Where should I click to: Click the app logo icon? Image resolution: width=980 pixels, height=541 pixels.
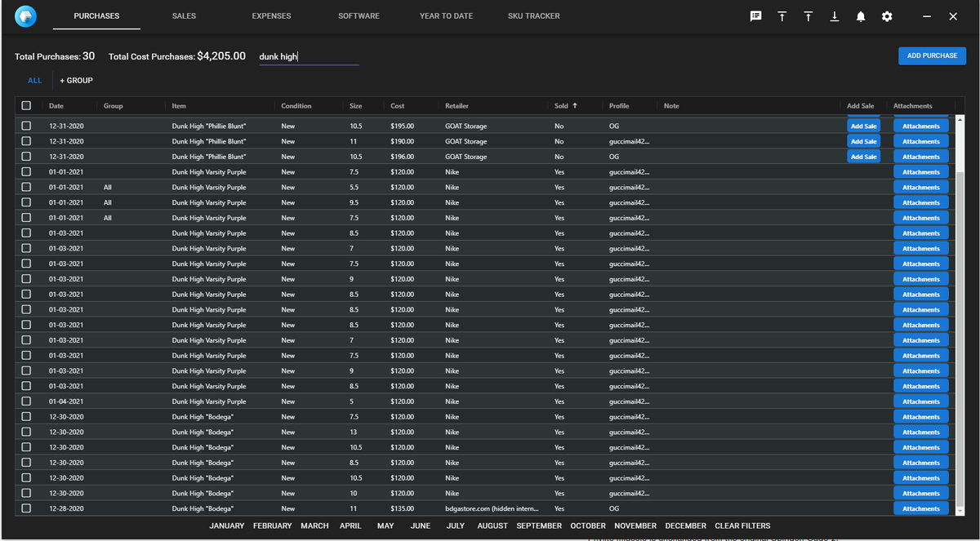point(25,16)
